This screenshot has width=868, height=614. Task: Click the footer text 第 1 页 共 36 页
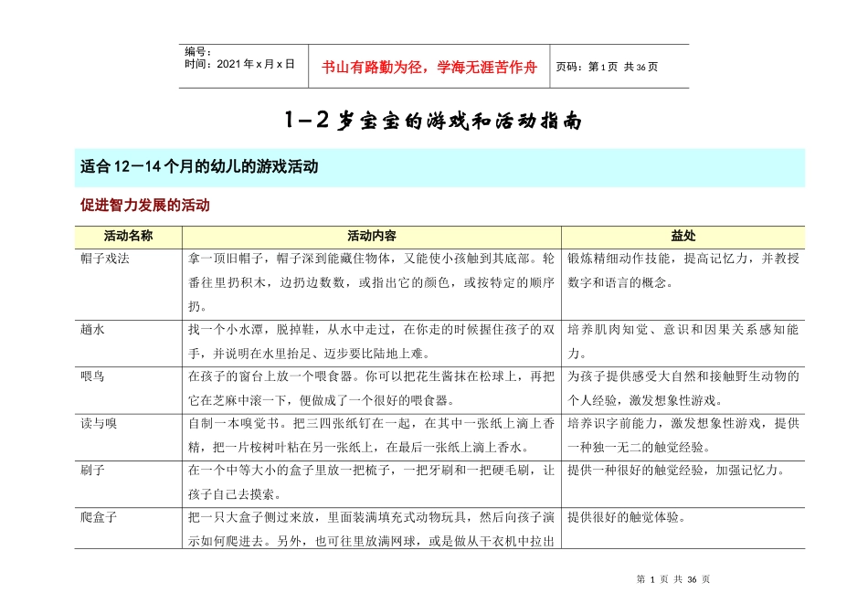coord(673,579)
